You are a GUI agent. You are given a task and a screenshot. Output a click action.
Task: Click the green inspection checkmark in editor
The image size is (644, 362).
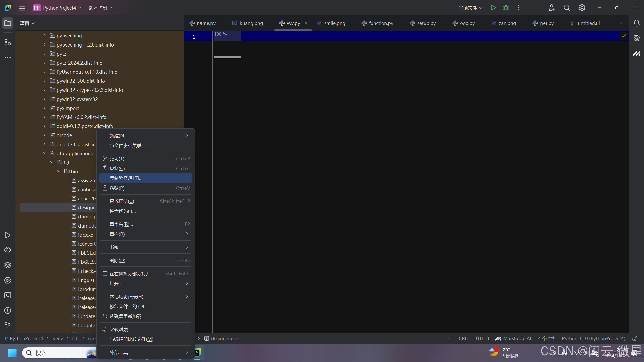(624, 36)
